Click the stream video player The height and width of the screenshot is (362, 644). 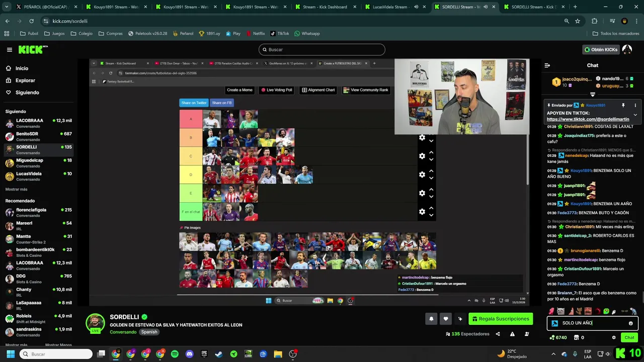(x=309, y=182)
